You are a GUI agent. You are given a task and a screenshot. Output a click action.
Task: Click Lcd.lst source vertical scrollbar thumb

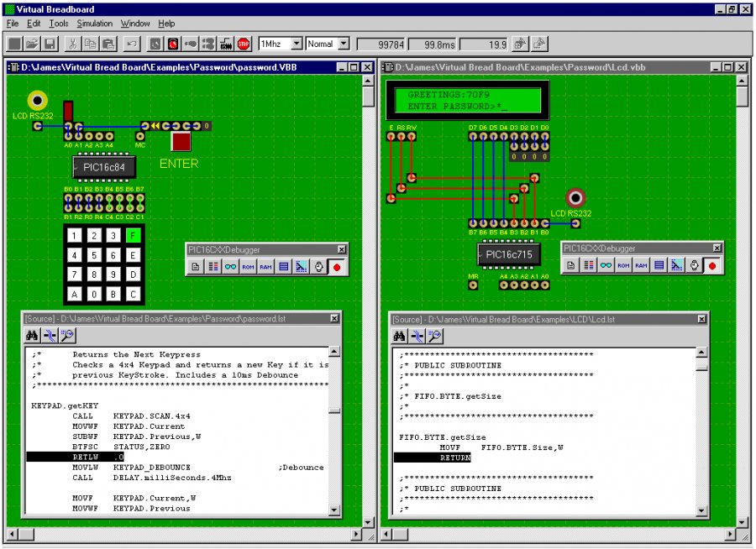coord(701,369)
